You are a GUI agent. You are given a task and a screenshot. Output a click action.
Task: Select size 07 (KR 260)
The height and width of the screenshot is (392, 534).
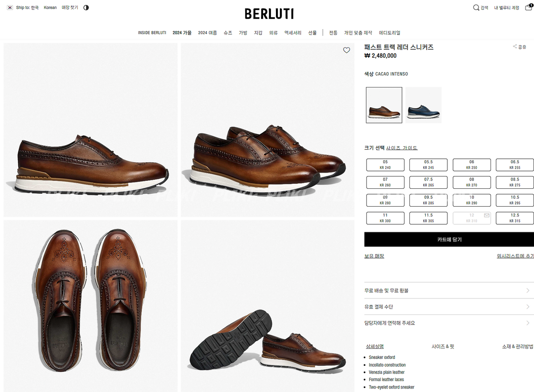[x=385, y=182]
